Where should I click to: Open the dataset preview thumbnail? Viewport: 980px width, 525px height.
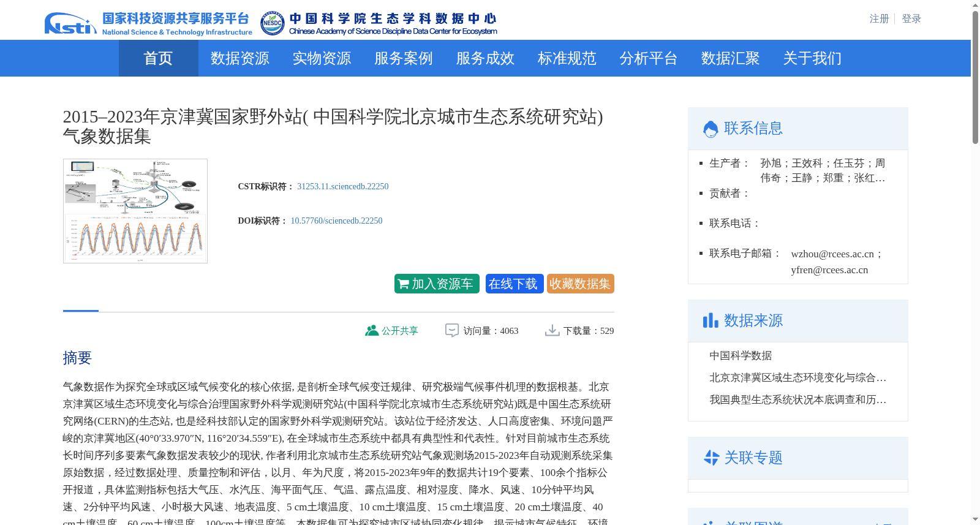[135, 211]
